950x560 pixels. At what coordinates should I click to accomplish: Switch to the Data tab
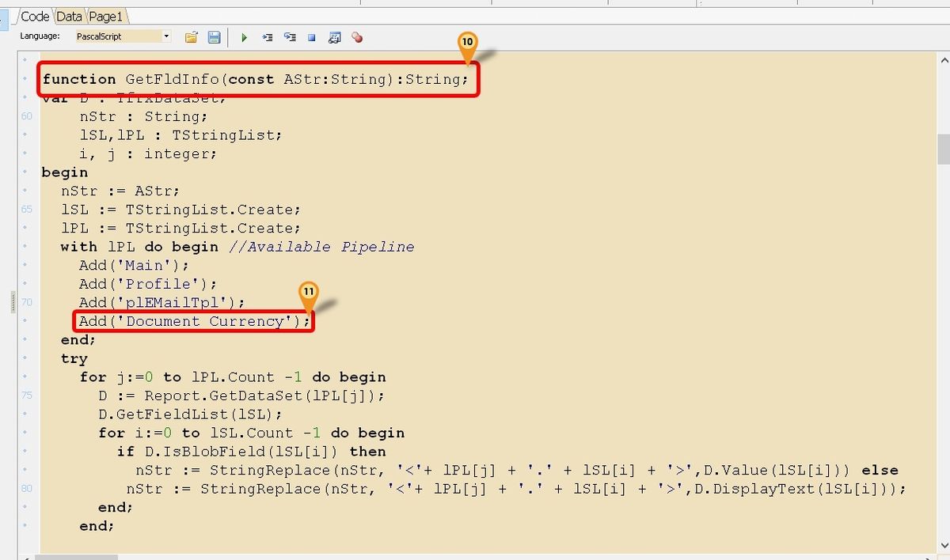coord(68,15)
